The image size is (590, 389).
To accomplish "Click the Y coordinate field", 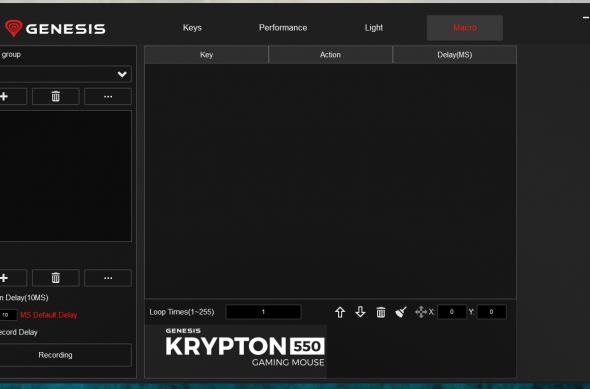I will click(x=491, y=312).
